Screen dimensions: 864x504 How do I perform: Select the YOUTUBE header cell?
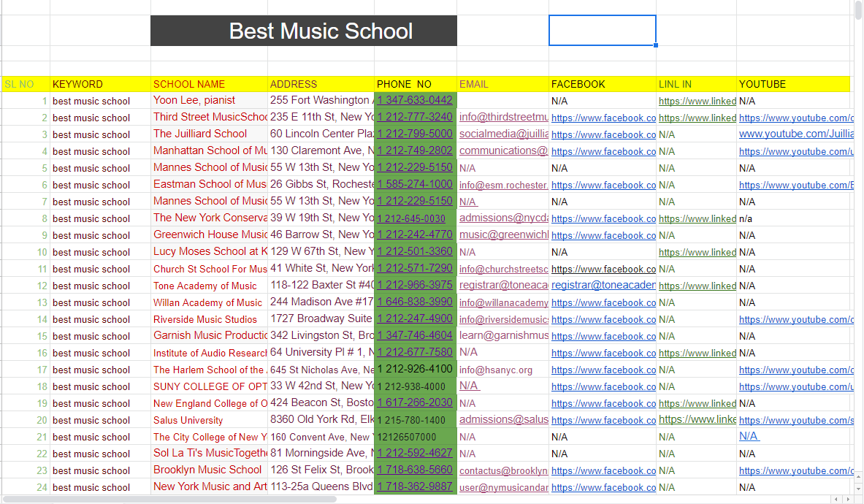pyautogui.click(x=792, y=84)
